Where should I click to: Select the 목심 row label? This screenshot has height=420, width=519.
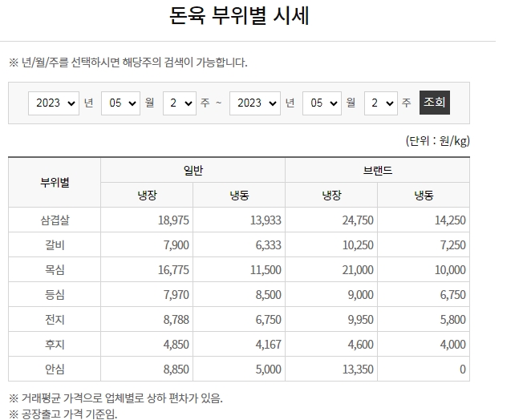(55, 270)
